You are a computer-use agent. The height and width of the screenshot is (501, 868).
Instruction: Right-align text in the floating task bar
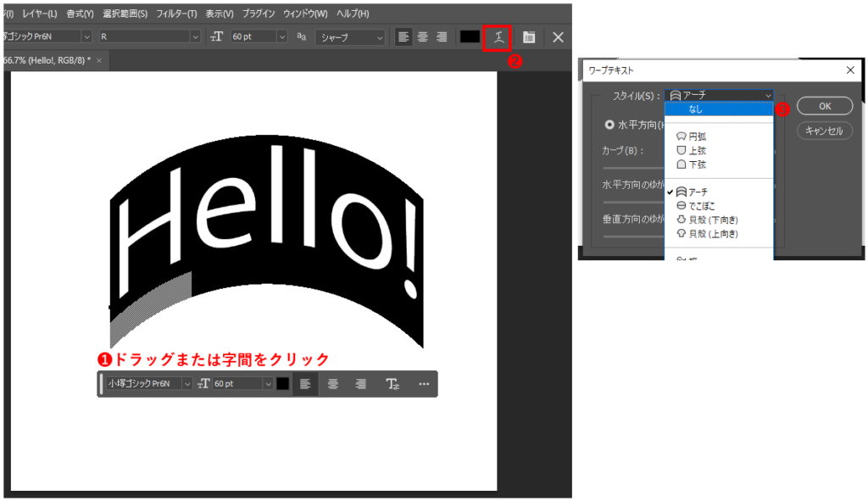click(360, 384)
